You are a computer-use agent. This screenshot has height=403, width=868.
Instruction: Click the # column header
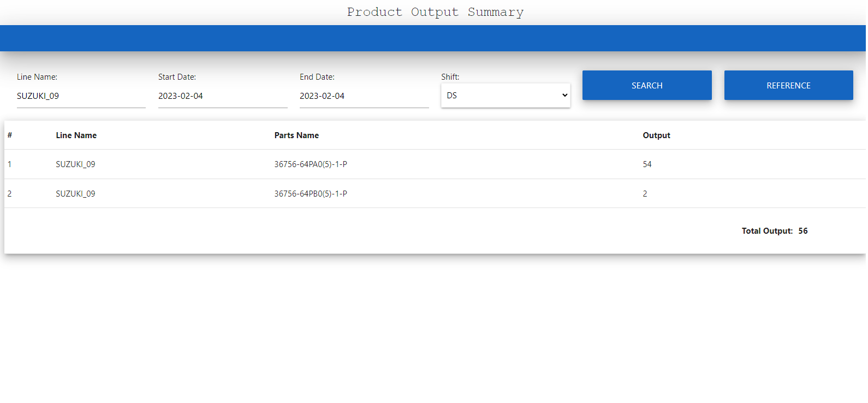click(x=10, y=135)
